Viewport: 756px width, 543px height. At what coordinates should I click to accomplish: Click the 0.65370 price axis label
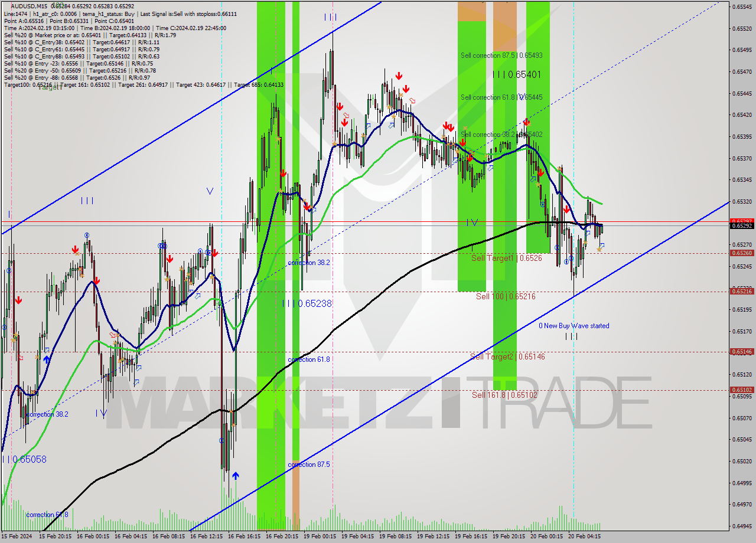coord(742,158)
